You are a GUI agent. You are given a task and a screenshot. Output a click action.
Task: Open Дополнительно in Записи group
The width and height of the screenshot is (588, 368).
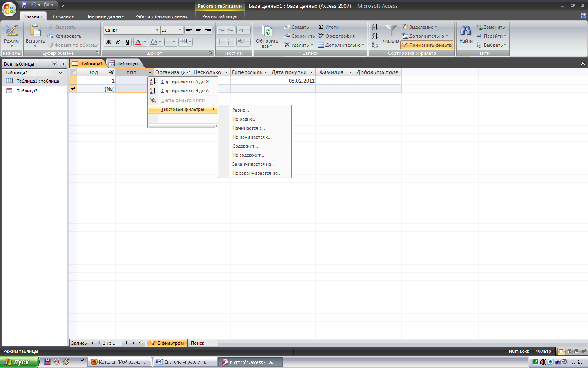(x=341, y=45)
